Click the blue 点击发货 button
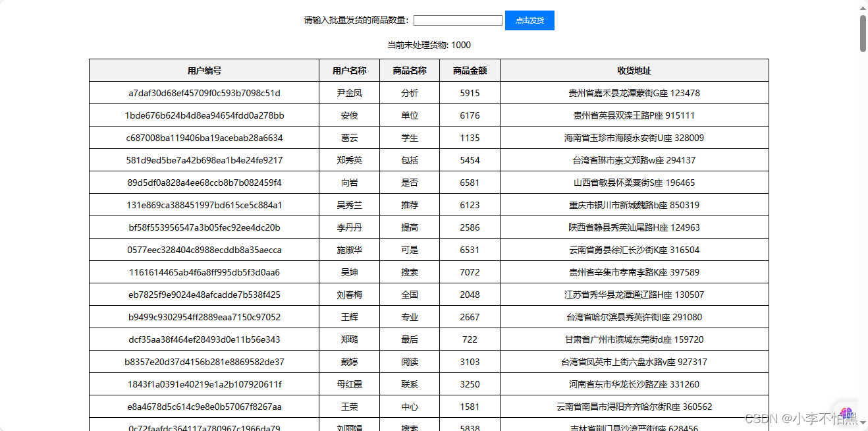Image resolution: width=868 pixels, height=431 pixels. point(529,20)
